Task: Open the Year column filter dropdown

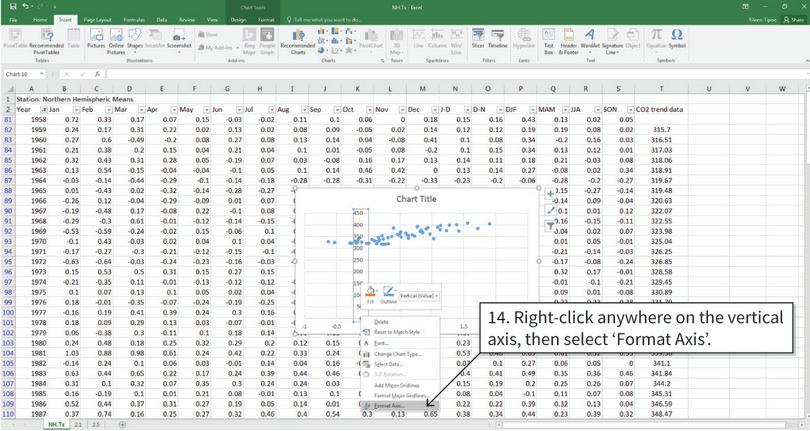Action: 44,110
